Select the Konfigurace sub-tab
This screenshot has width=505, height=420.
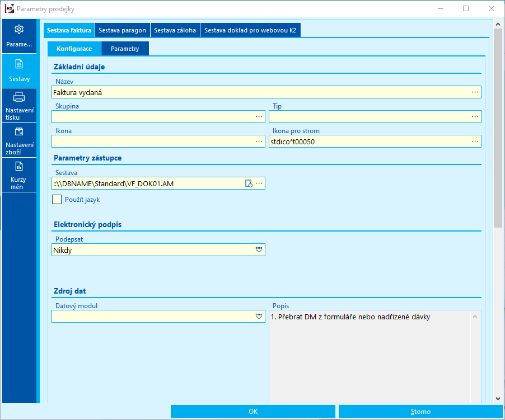[74, 49]
